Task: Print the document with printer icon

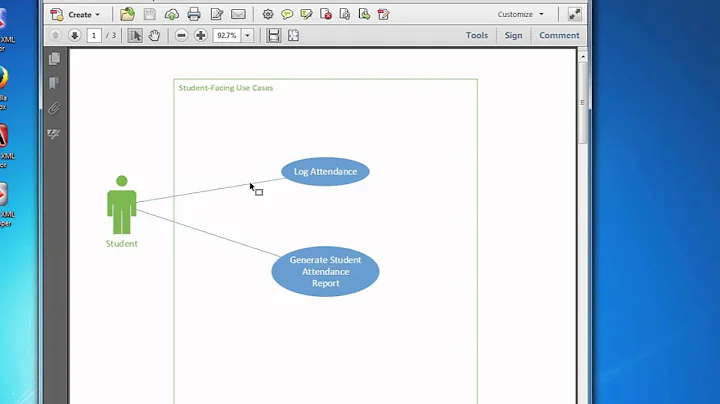Action: 194,14
